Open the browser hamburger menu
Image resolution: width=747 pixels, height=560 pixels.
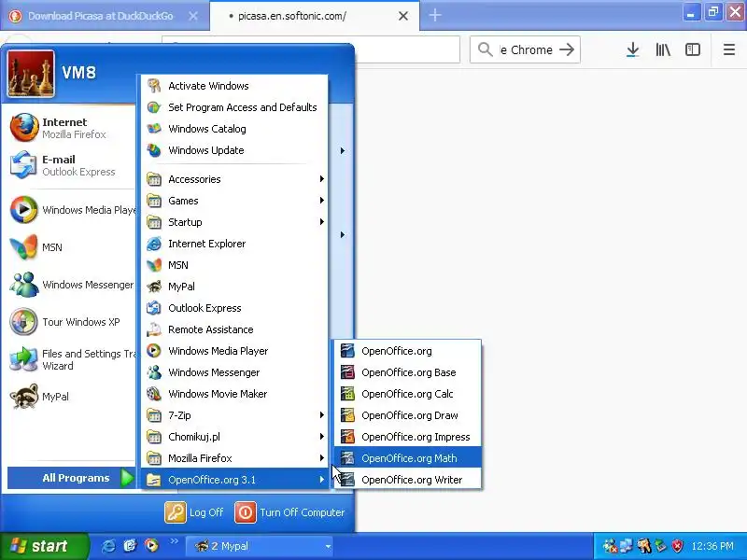[x=729, y=49]
